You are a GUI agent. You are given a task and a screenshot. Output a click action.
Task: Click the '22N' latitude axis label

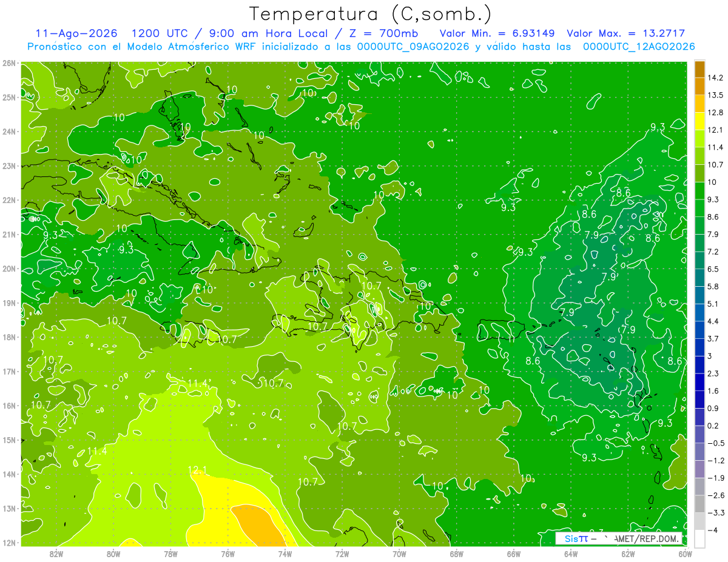click(x=8, y=200)
